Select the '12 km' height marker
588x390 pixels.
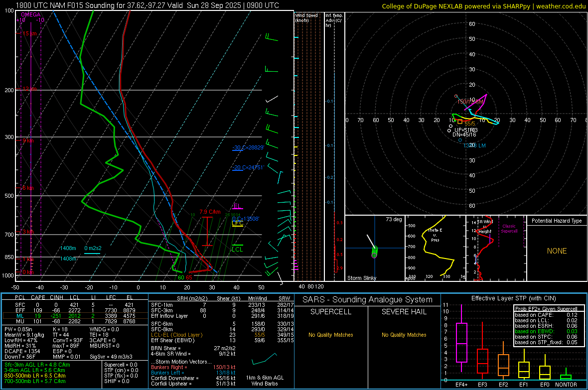[x=29, y=89]
